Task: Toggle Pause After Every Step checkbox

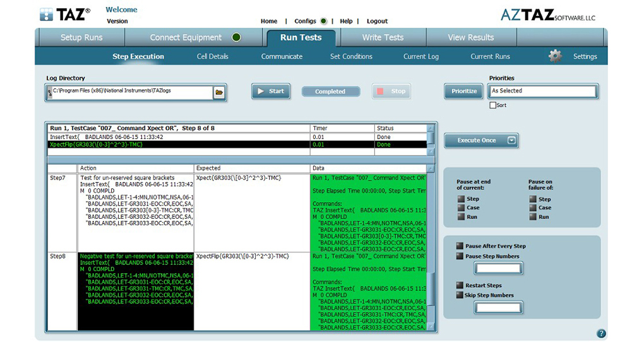Action: [x=460, y=246]
